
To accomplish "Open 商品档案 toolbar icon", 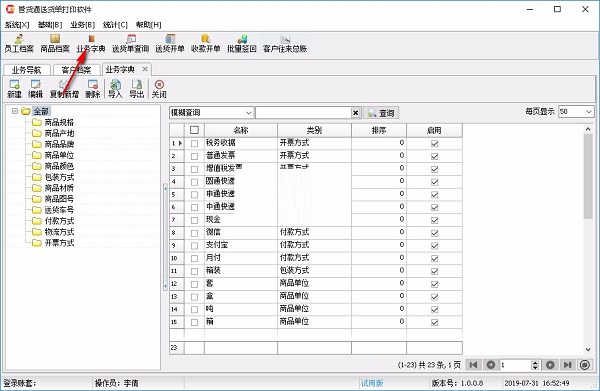I will 55,43.
